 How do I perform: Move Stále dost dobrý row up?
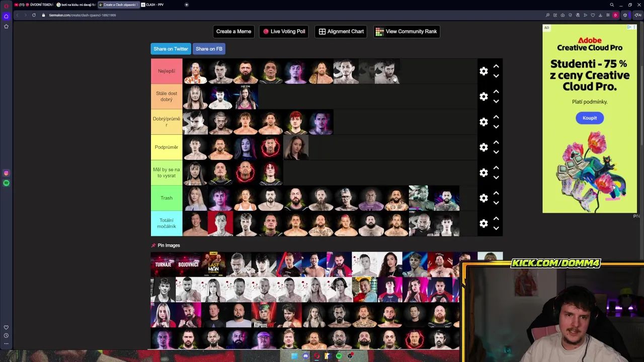pyautogui.click(x=496, y=92)
